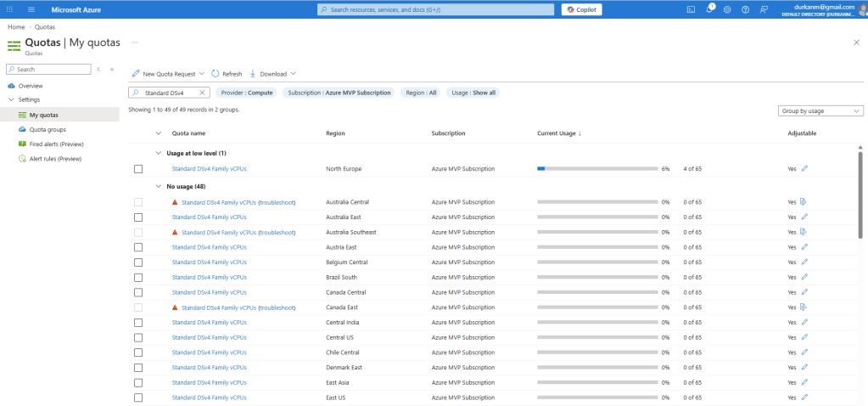Image resolution: width=868 pixels, height=406 pixels.
Task: Open the Cloud Shell icon in header
Action: pyautogui.click(x=691, y=9)
